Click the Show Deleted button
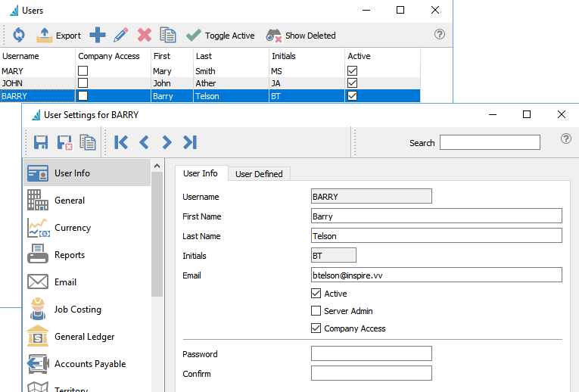 [301, 36]
